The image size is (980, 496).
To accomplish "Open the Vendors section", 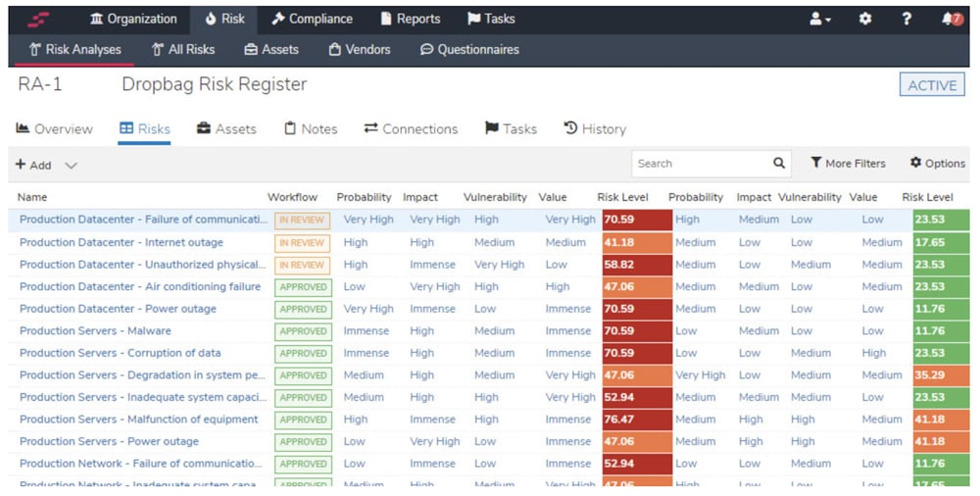I will click(x=359, y=49).
